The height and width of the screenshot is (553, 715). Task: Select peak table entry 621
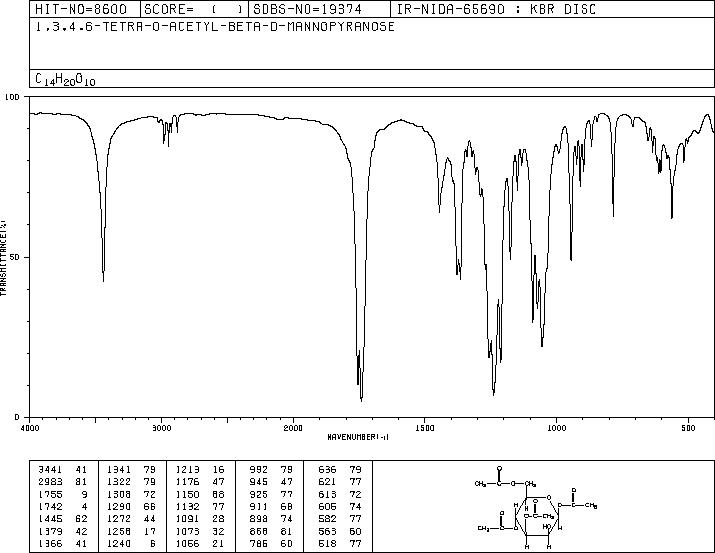pos(340,482)
